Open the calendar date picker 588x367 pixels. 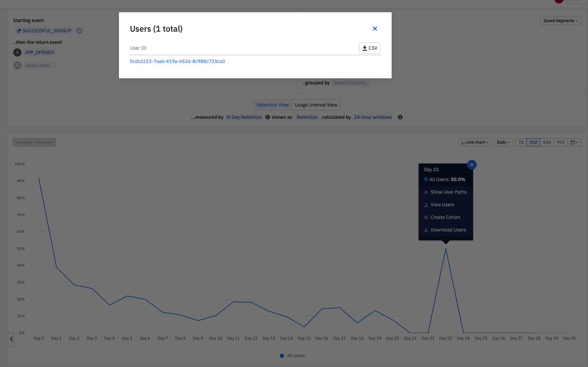[574, 142]
